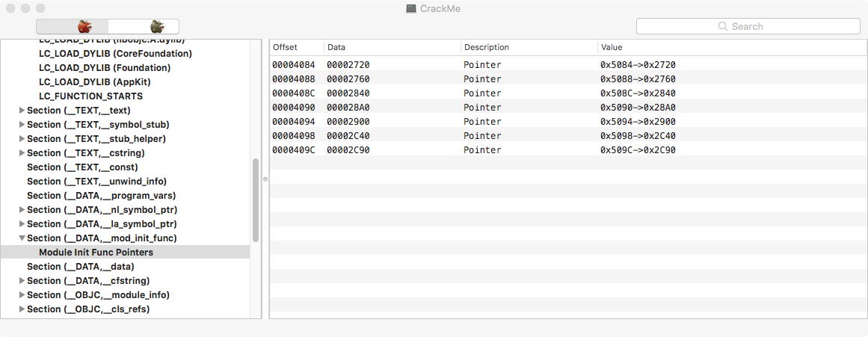Select Section (__DATA,__data) entry

pos(80,267)
